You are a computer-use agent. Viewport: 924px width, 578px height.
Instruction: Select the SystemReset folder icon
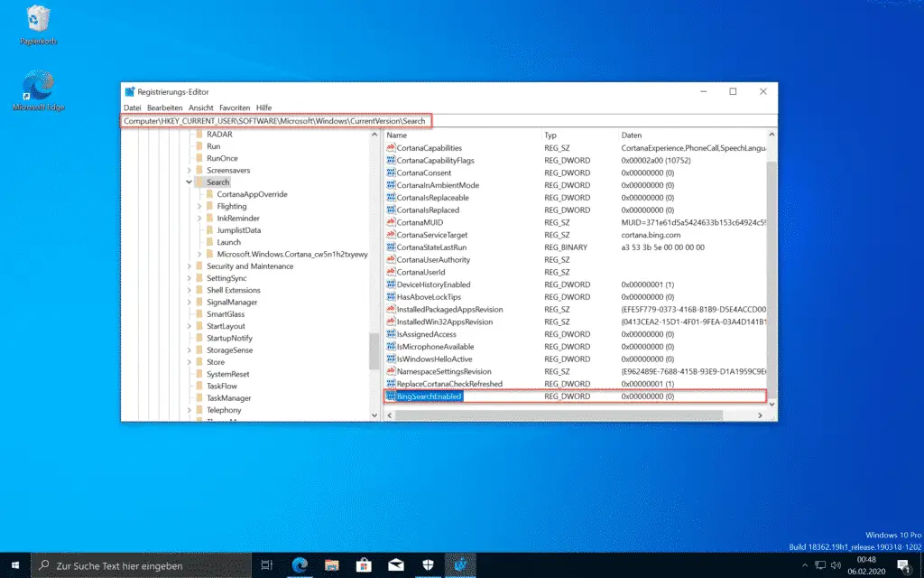199,374
